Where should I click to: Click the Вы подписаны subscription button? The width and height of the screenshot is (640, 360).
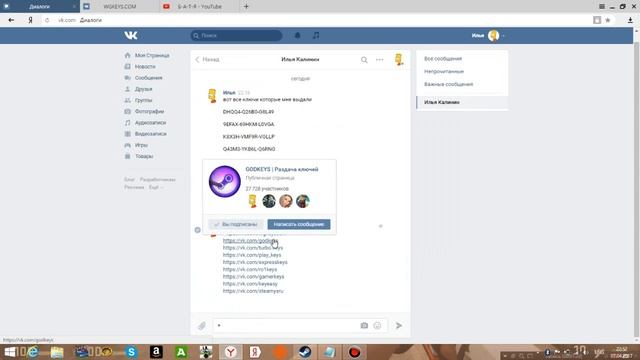(236, 224)
